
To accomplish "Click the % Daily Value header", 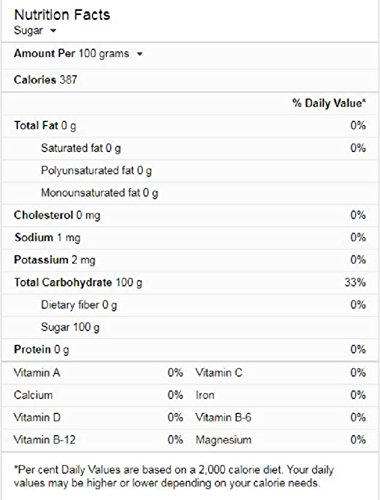I will point(329,103).
